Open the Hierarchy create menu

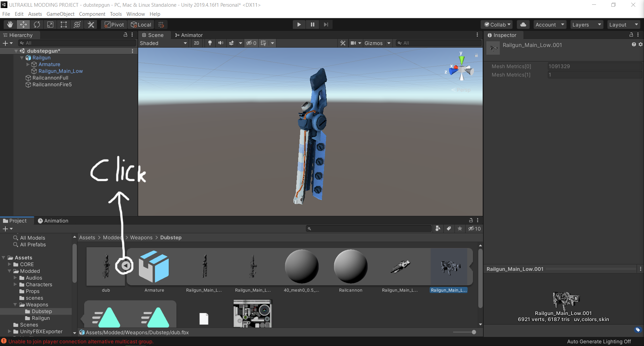tap(8, 43)
